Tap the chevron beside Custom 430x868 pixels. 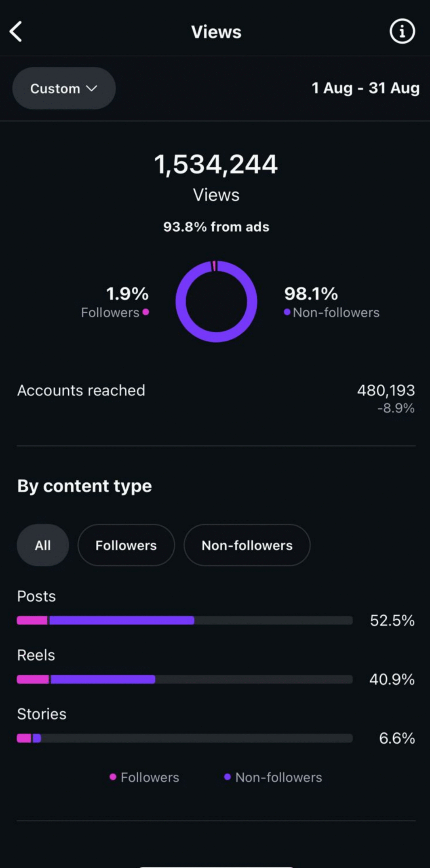pyautogui.click(x=92, y=88)
